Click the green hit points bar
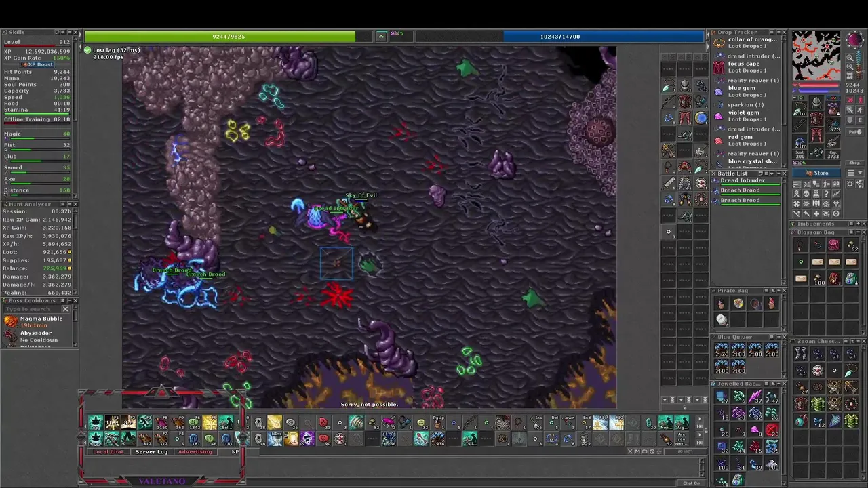Image resolution: width=868 pixels, height=488 pixels. [x=220, y=37]
